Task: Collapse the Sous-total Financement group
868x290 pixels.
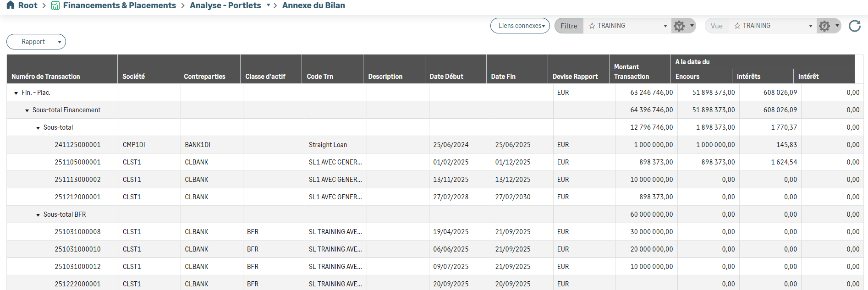Action: point(27,110)
